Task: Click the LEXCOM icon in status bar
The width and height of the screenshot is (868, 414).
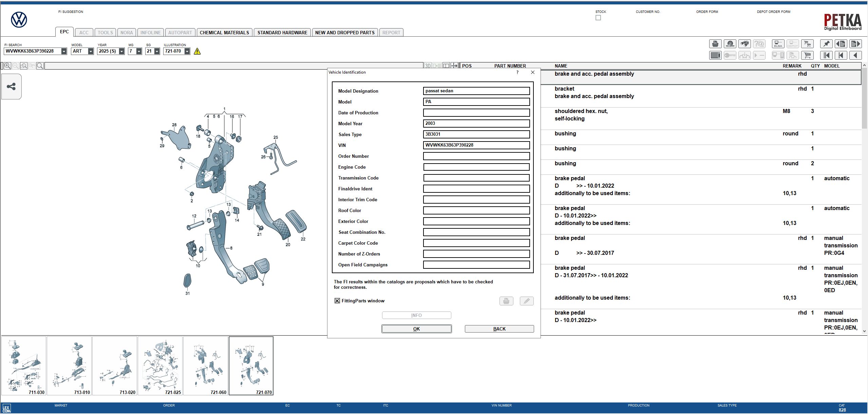Action: tap(6, 408)
